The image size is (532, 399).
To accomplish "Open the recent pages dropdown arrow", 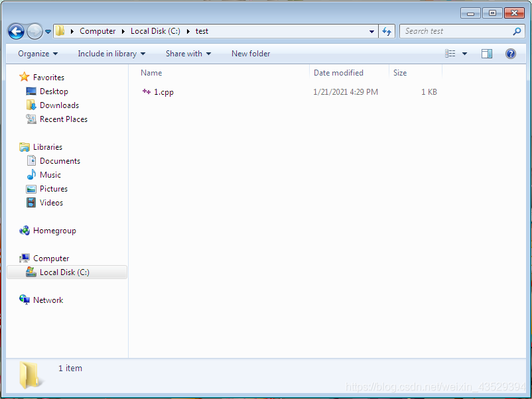I will coord(48,32).
